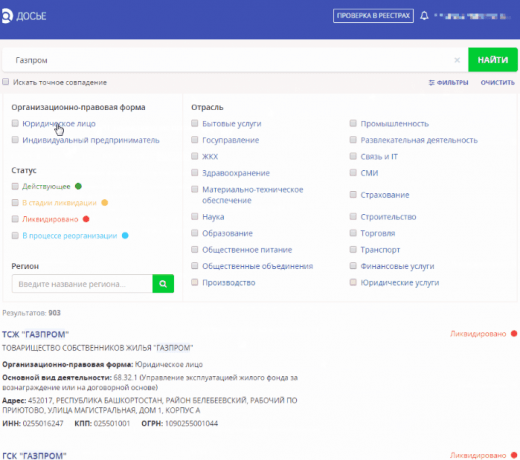Open the user account name in header
520x460 pixels.
[472, 16]
